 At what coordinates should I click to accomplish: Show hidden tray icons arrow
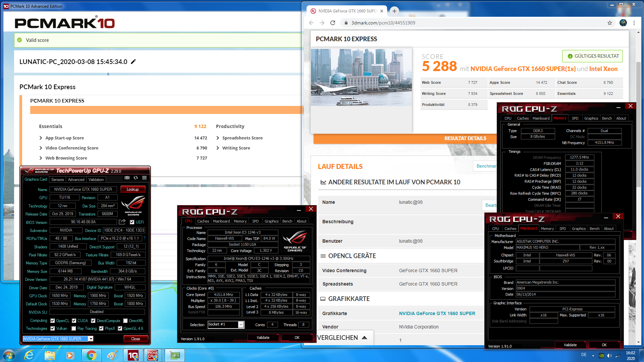[x=593, y=356]
